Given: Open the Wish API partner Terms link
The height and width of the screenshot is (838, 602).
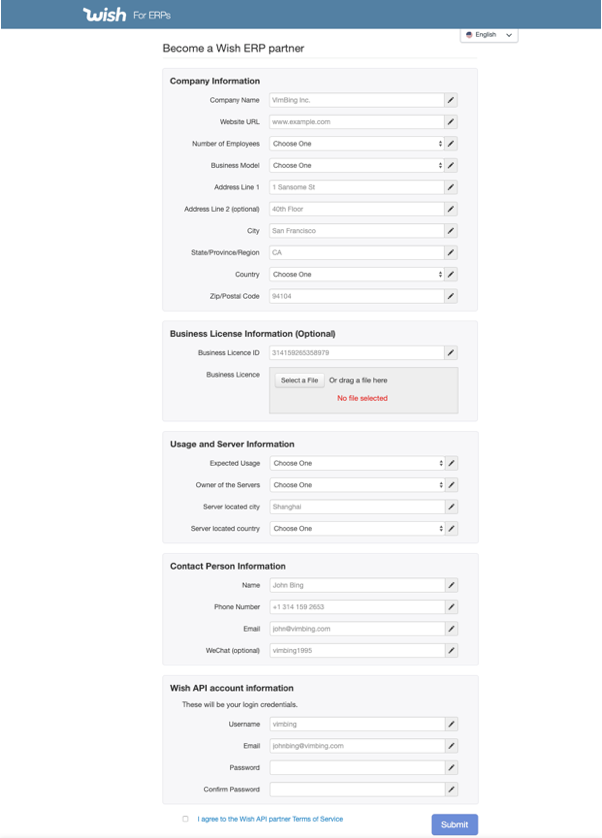Looking at the screenshot, I should coord(270,819).
